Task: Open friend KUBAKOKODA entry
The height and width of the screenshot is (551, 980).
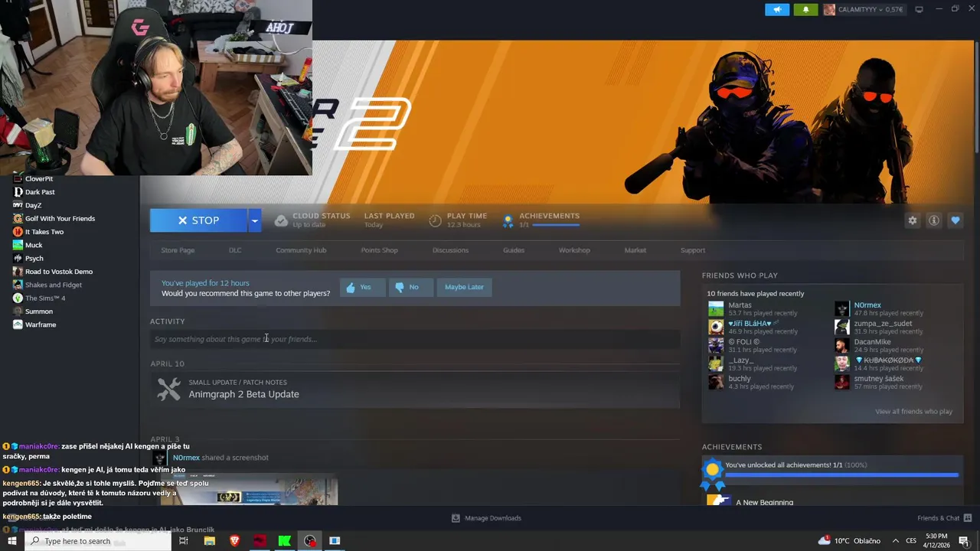Action: [x=880, y=364]
